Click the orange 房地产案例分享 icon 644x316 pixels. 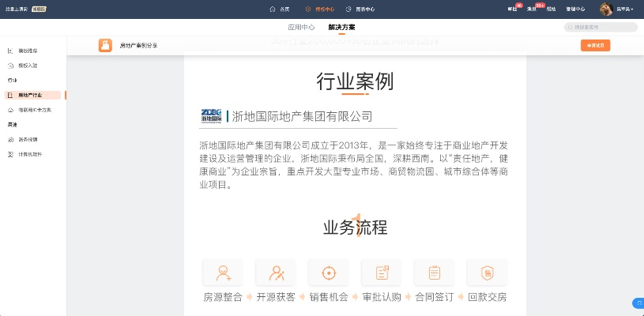(105, 46)
